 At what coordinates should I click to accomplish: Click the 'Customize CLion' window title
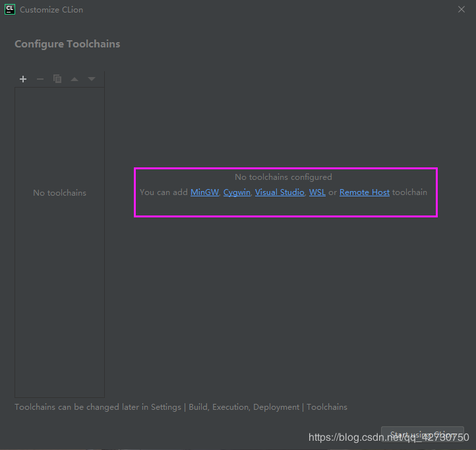click(x=51, y=10)
